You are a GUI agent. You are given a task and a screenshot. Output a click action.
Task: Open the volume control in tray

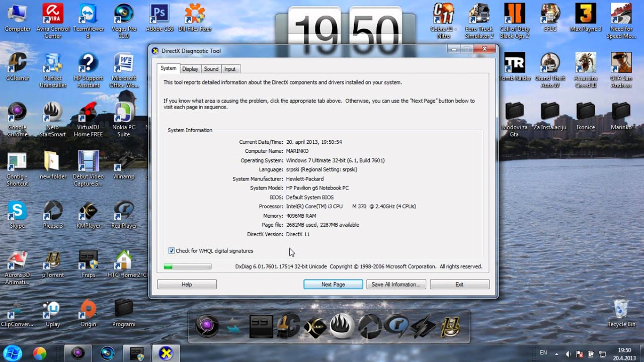(x=569, y=353)
